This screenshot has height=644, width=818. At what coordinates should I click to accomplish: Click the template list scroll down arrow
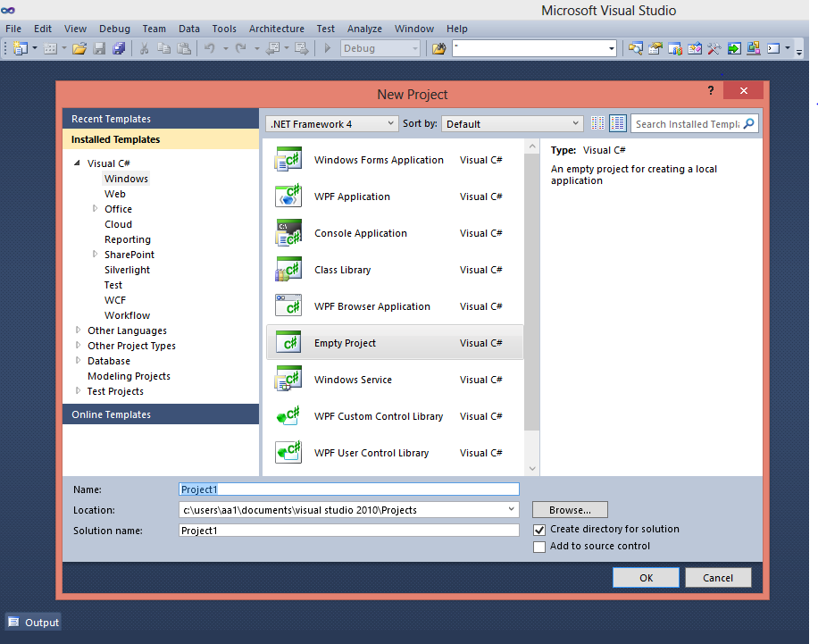coord(532,469)
